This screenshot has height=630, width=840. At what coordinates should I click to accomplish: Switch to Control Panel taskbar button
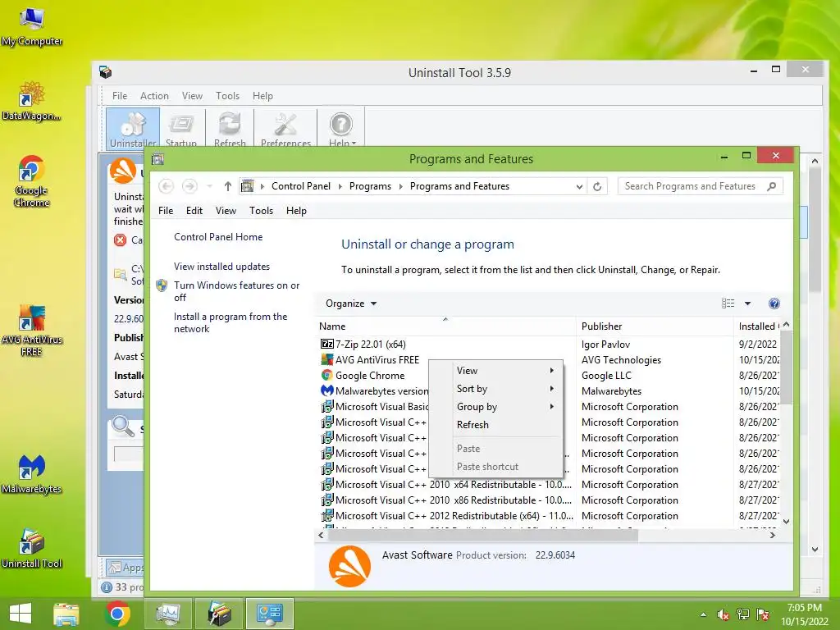tap(269, 614)
